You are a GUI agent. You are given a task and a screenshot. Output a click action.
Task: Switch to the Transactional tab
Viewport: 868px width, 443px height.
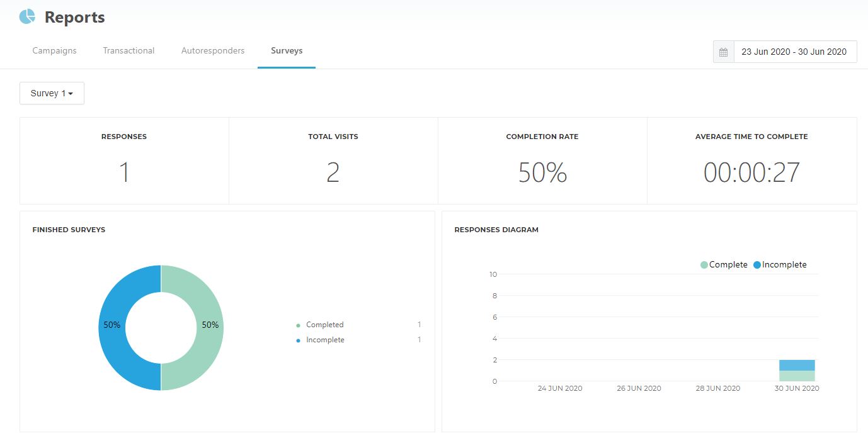[128, 51]
